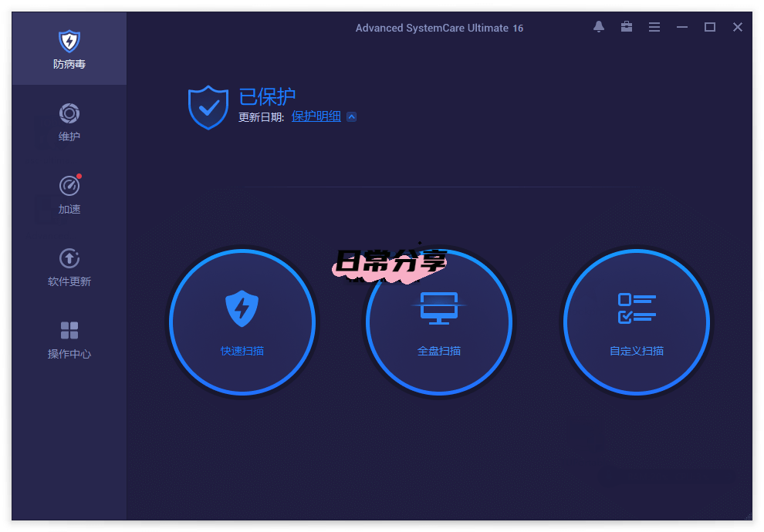Open the hamburger options menu
This screenshot has width=764, height=532.
tap(654, 27)
